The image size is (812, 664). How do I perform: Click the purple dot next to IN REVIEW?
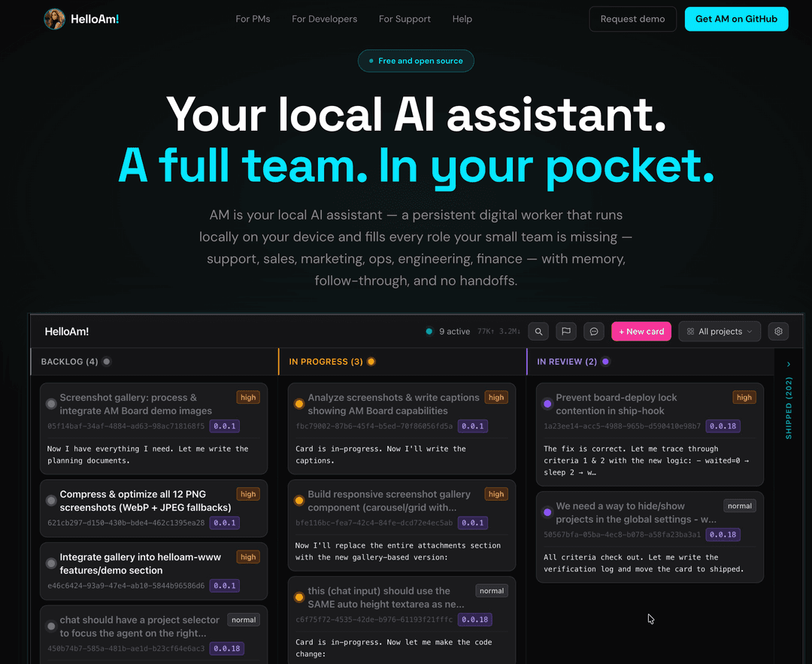(x=606, y=362)
